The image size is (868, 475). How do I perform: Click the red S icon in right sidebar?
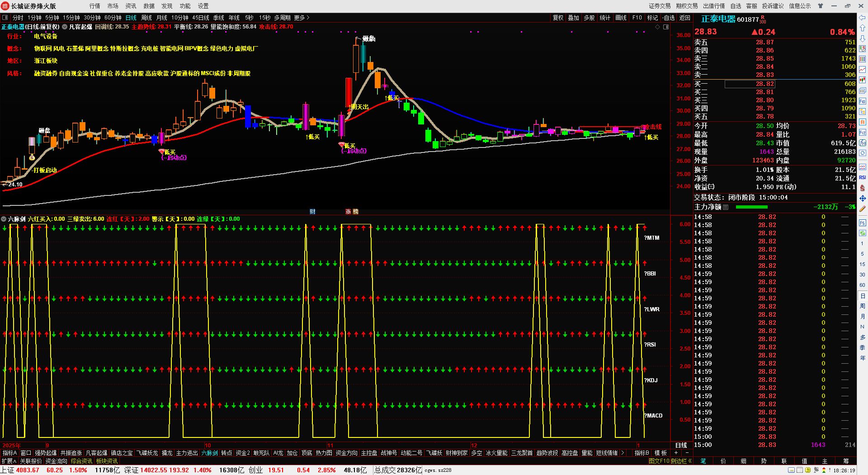click(x=863, y=188)
